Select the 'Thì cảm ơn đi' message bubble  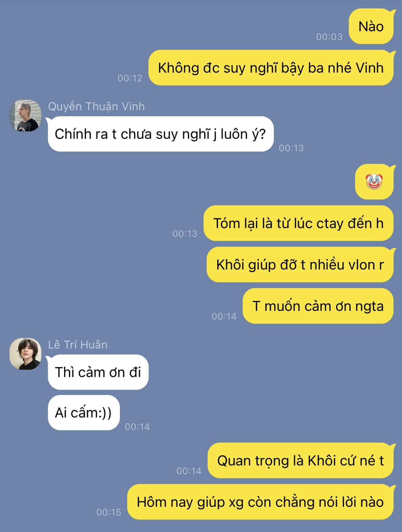[x=98, y=372]
